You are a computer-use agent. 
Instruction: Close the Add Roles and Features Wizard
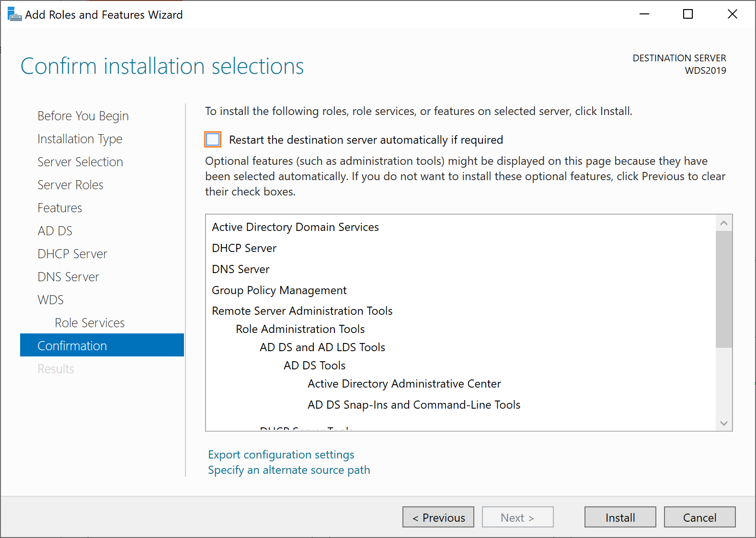pos(732,14)
